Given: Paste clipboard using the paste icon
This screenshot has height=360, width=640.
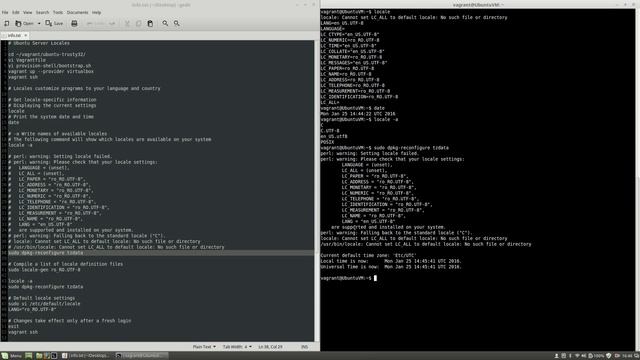Looking at the screenshot, I should (150, 23).
